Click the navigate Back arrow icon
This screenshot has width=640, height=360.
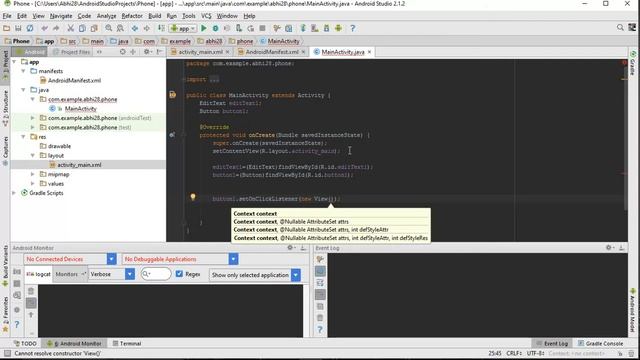click(x=134, y=28)
